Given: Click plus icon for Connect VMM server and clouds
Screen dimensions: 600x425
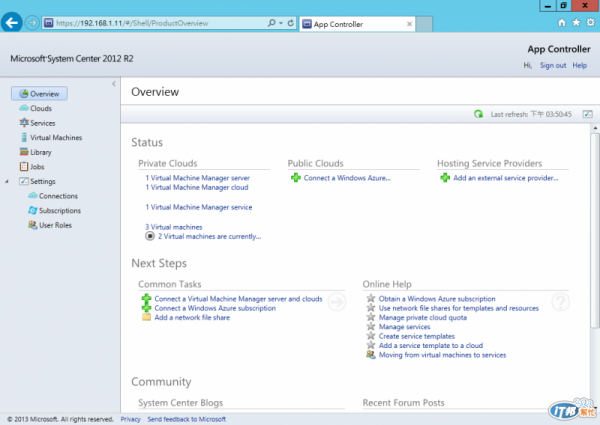Looking at the screenshot, I should 146,298.
